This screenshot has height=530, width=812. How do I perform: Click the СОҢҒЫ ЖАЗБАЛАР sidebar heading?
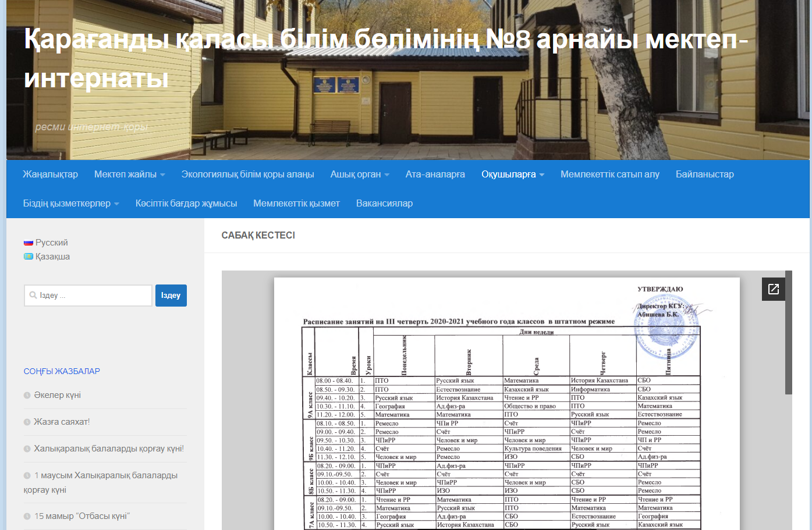(62, 371)
